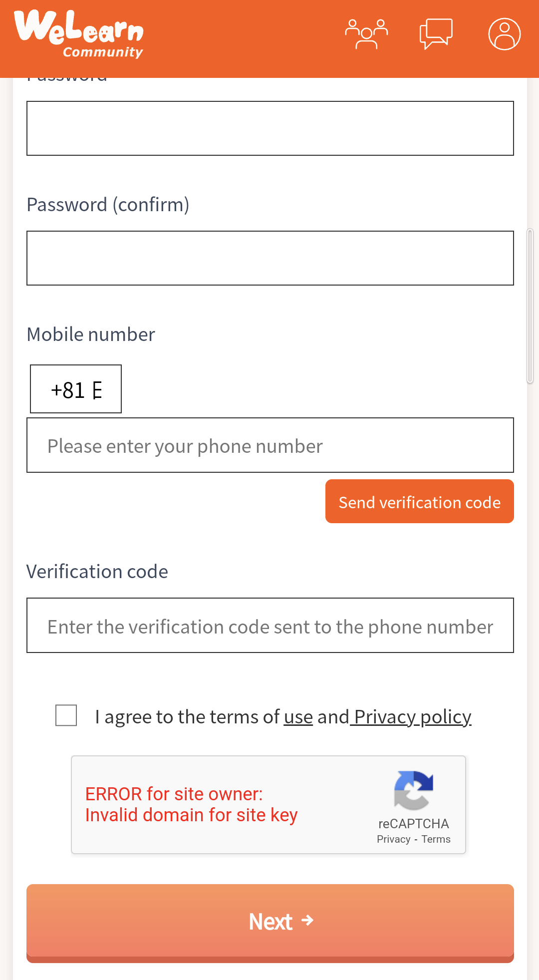The width and height of the screenshot is (539, 980).
Task: Open the +81 country code selector
Action: 75,389
